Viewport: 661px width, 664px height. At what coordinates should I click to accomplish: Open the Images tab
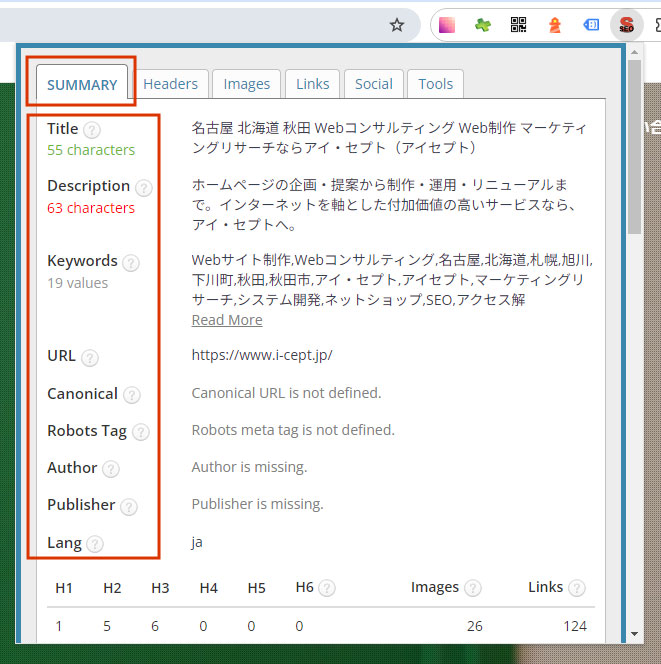tap(246, 84)
